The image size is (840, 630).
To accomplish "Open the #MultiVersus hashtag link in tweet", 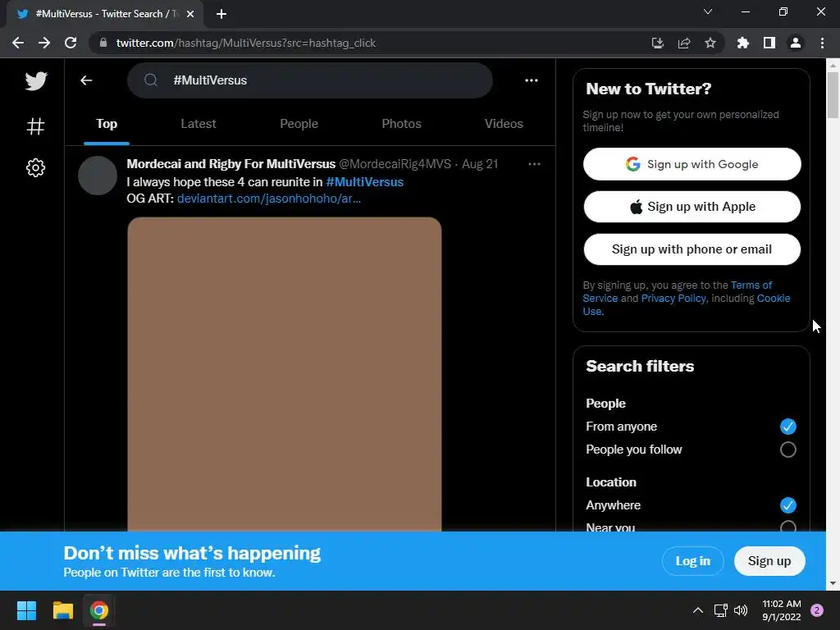I will click(x=365, y=182).
